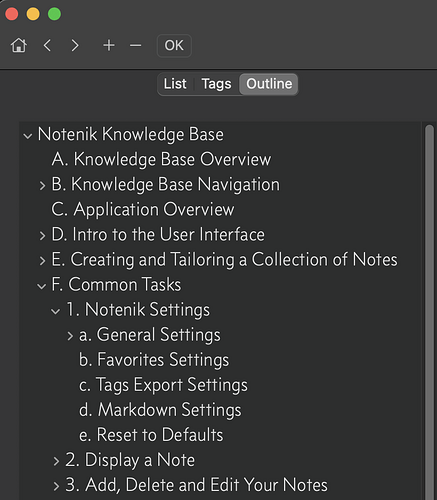
Task: Delete note using the minus icon
Action: point(135,45)
